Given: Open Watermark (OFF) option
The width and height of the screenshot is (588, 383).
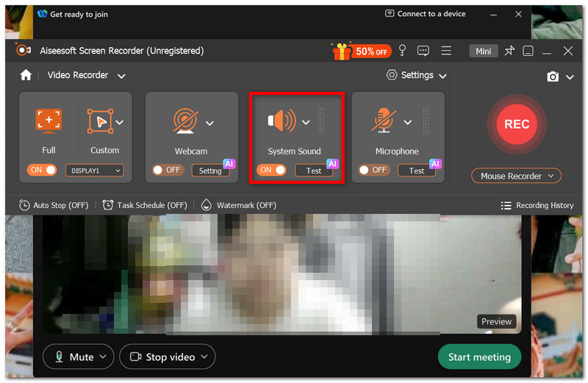Looking at the screenshot, I should 239,205.
